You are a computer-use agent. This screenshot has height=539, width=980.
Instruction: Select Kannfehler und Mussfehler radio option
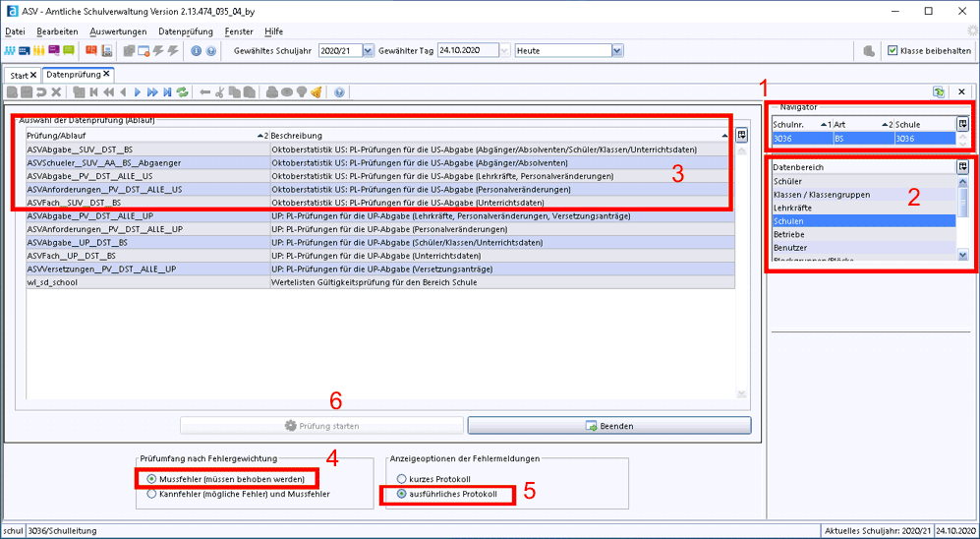point(151,495)
